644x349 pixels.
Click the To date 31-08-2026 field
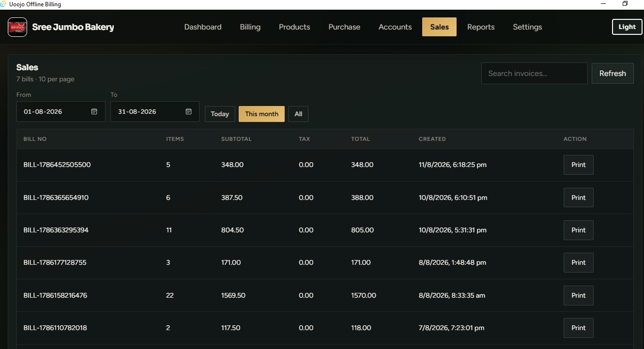coord(155,112)
